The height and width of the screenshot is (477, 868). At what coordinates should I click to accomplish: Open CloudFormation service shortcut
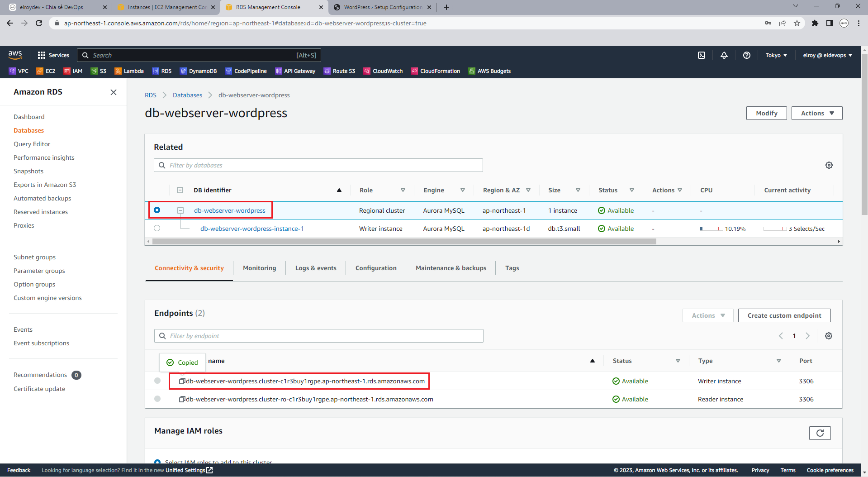pyautogui.click(x=436, y=71)
